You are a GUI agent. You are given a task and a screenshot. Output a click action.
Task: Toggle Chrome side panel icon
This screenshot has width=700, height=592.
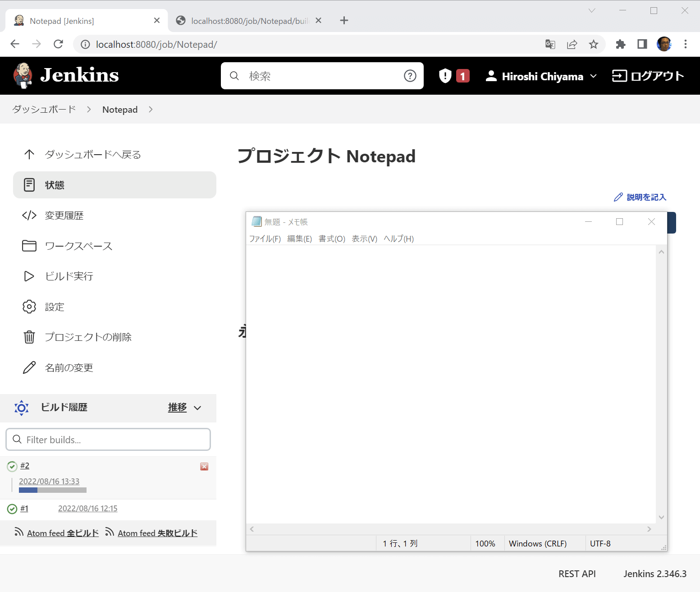pos(642,44)
